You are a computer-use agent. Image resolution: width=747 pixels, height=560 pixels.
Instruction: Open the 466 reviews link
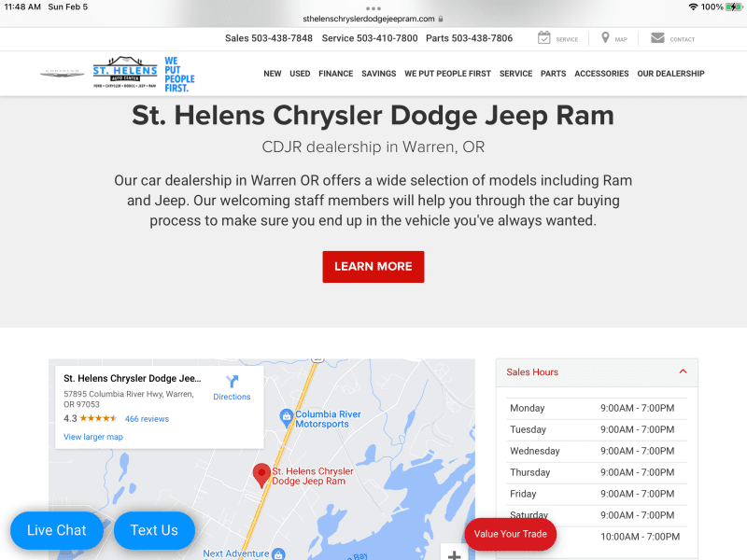pyautogui.click(x=147, y=419)
